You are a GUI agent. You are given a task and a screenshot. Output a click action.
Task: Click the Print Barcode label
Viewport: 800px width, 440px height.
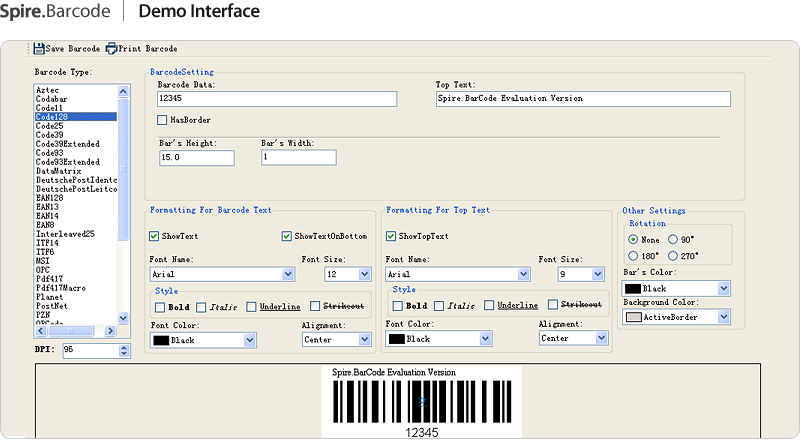148,48
